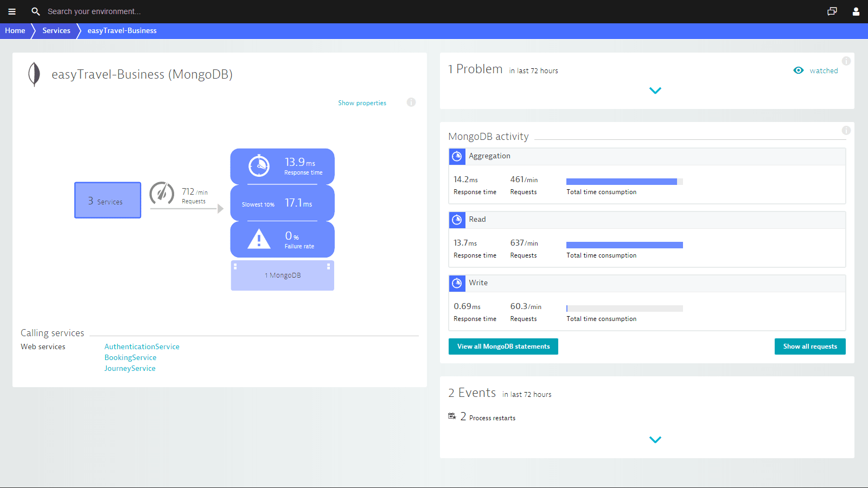The width and height of the screenshot is (868, 488).
Task: Click the failure rate warning triangle icon
Action: coord(259,239)
